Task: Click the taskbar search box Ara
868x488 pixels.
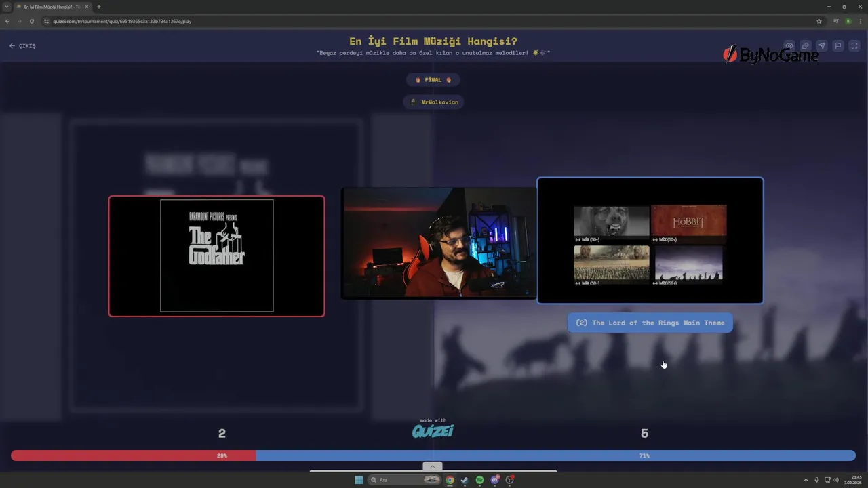Action: 405,480
